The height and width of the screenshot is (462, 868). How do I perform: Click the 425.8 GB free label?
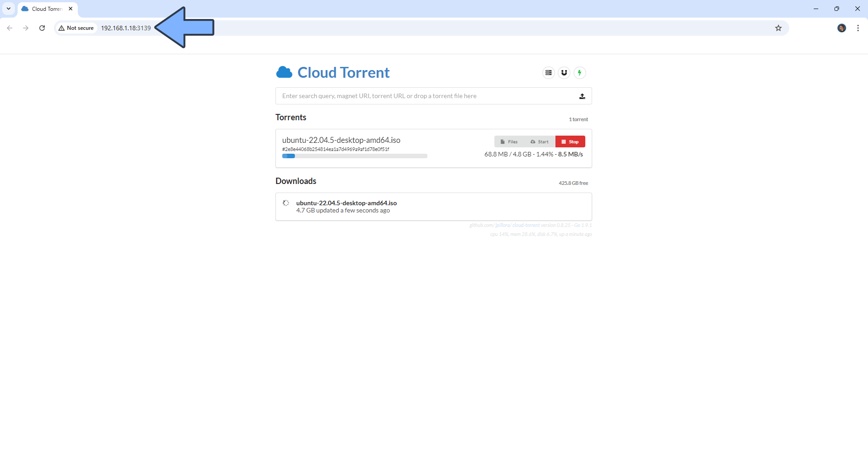pyautogui.click(x=574, y=183)
